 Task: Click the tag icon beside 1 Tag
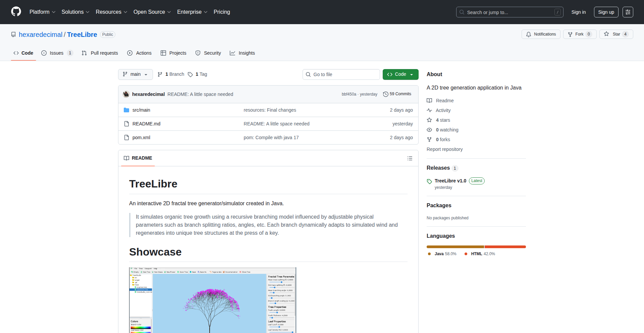[190, 74]
